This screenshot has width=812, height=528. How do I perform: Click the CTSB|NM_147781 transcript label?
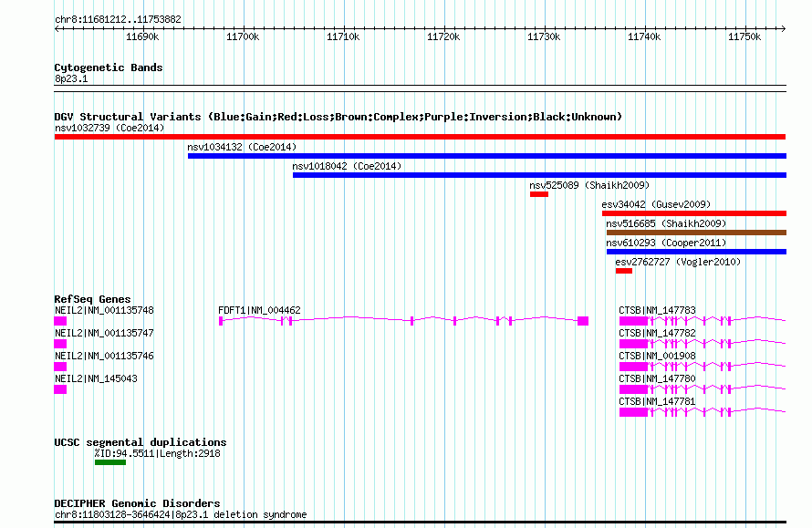(x=657, y=401)
